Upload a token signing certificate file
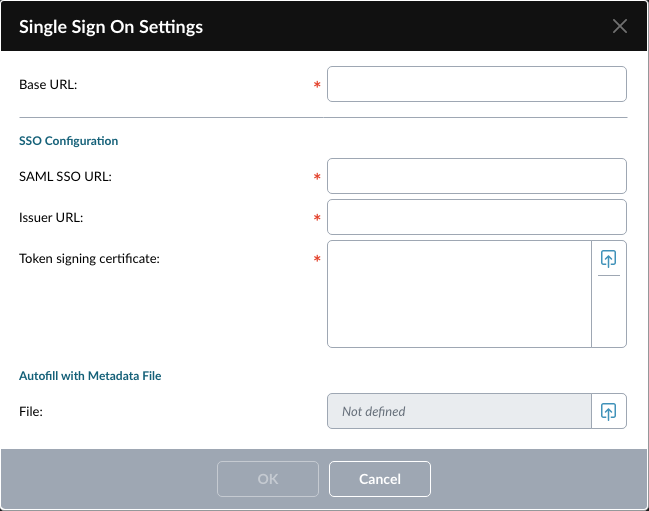The height and width of the screenshot is (511, 649). click(608, 259)
